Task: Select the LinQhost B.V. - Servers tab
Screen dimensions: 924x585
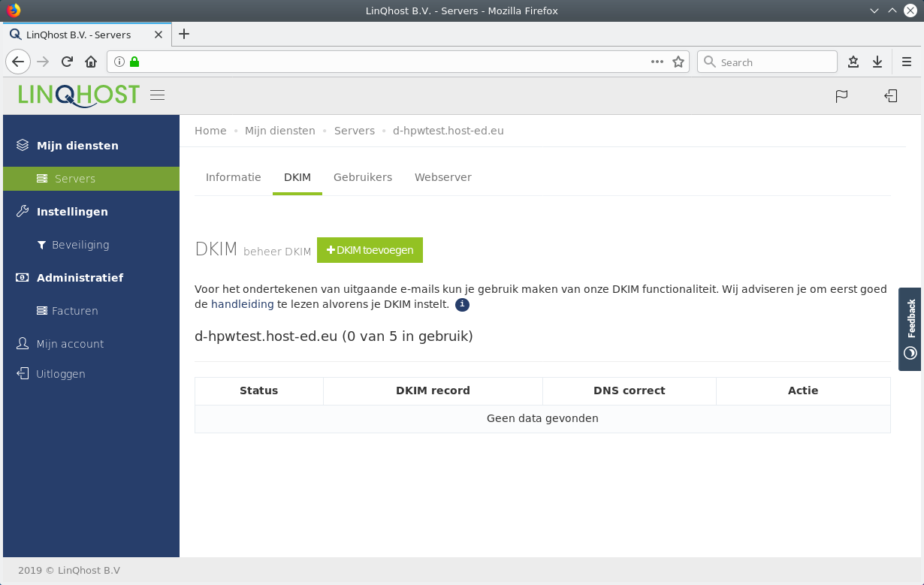Action: tap(86, 35)
